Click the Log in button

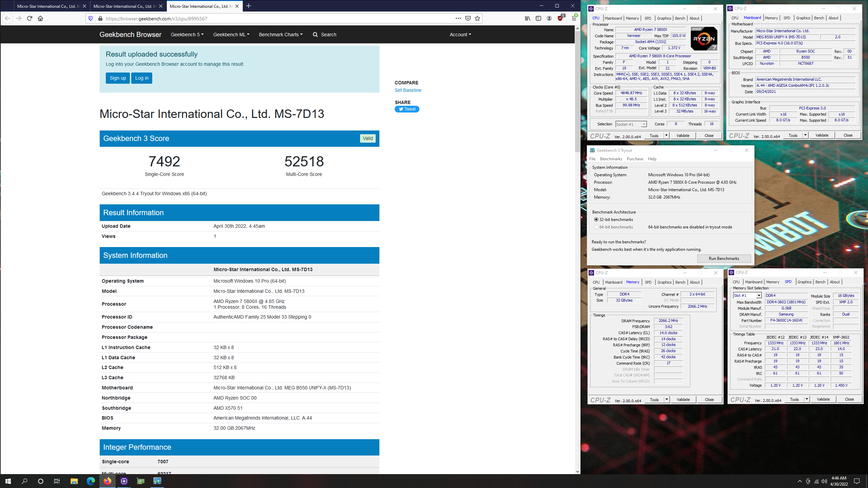click(142, 78)
